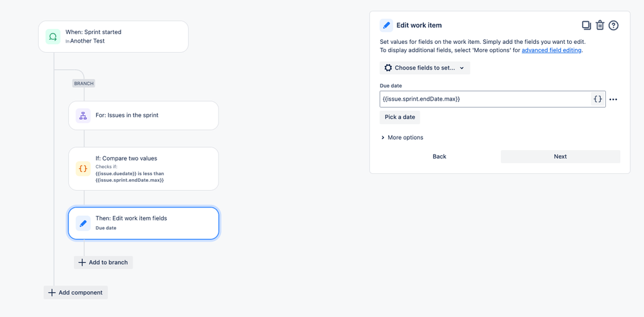644x317 pixels.
Task: Click the Sprint started trigger icon
Action: pyautogui.click(x=53, y=37)
